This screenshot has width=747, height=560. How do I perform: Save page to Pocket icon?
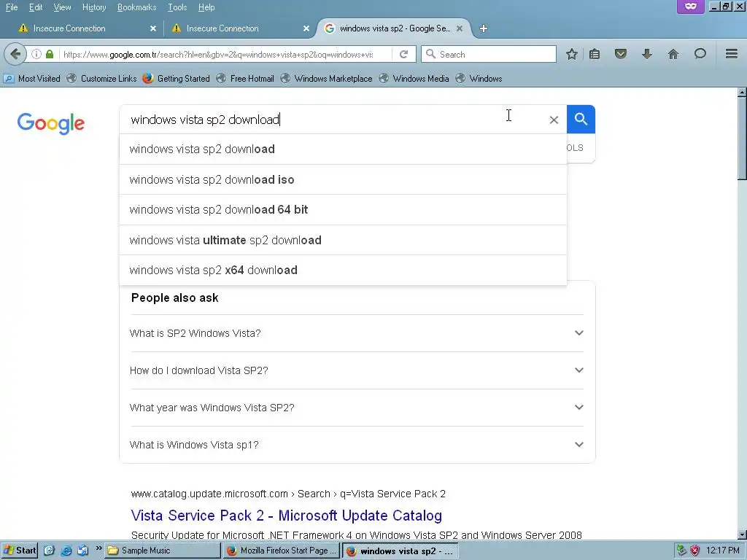point(620,54)
